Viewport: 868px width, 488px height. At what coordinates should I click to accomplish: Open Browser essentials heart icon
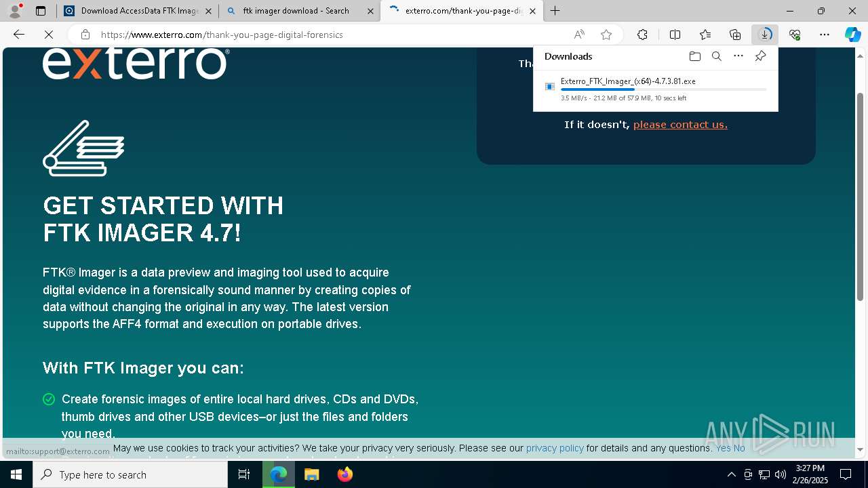point(795,35)
